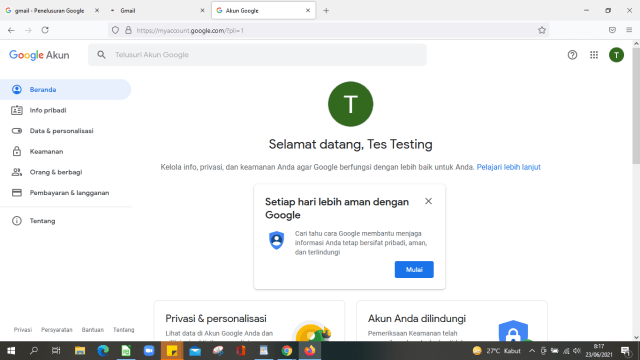Save page to Pocket icon
The width and height of the screenshot is (640, 360).
click(x=612, y=30)
